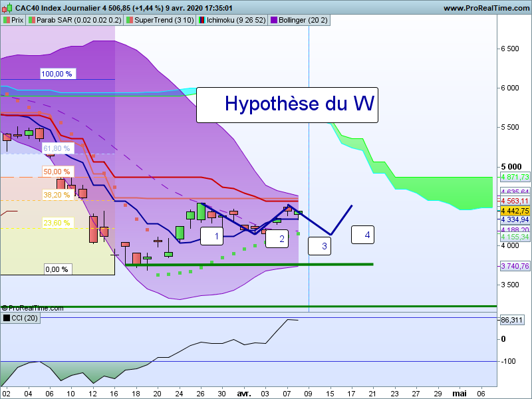Viewport: 532px width, 399px height.
Task: Click the 6 500 price axis label
Action: pos(510,49)
